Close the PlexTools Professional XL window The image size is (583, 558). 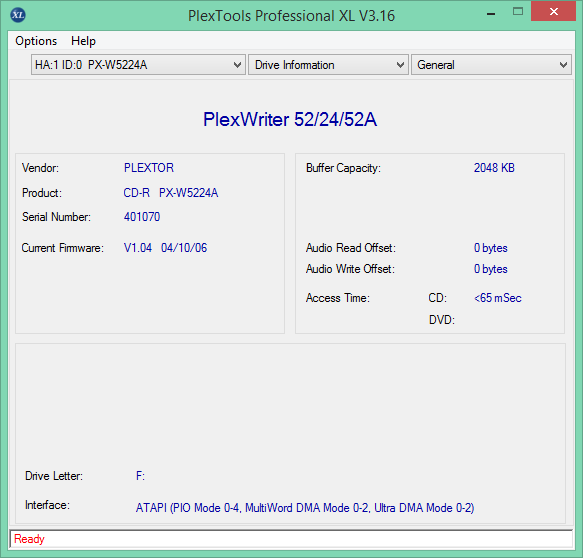553,11
